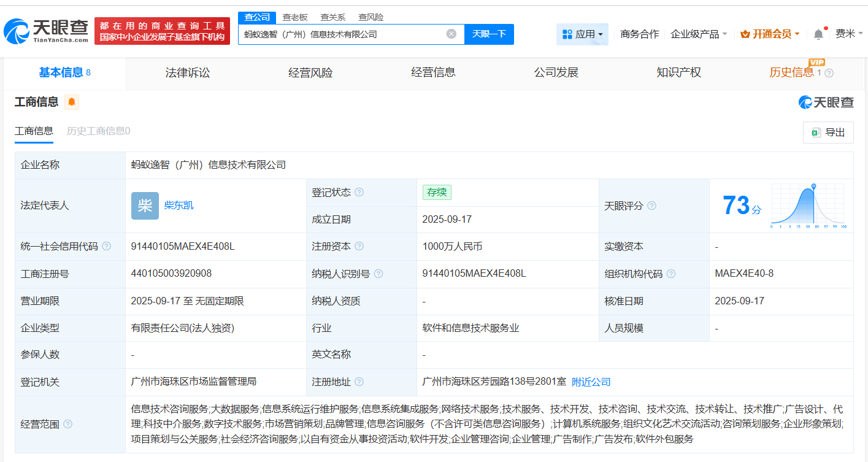Click the orange bell icon beside 工商信息
Image resolution: width=868 pixels, height=462 pixels.
coord(72,102)
